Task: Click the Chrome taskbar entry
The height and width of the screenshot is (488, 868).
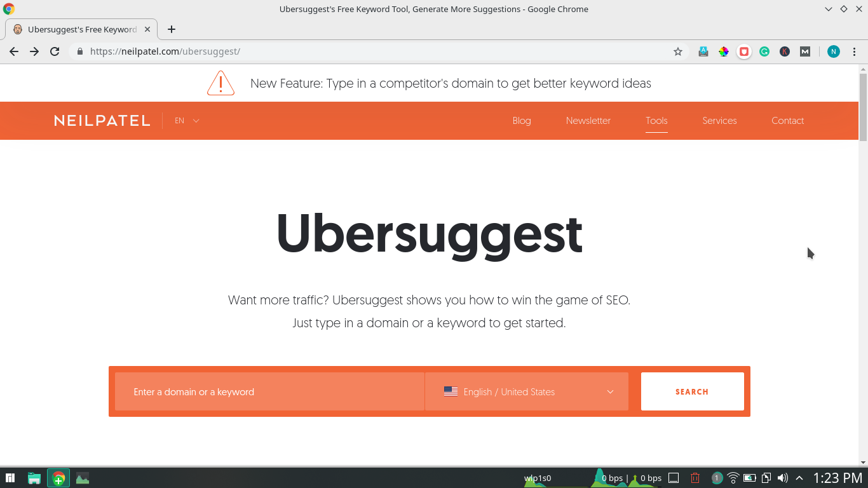Action: point(58,478)
